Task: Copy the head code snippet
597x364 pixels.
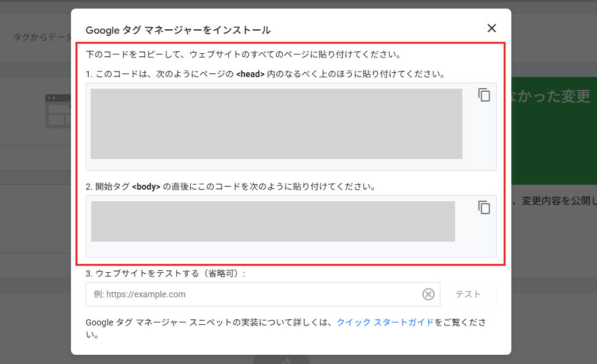Action: [x=484, y=95]
